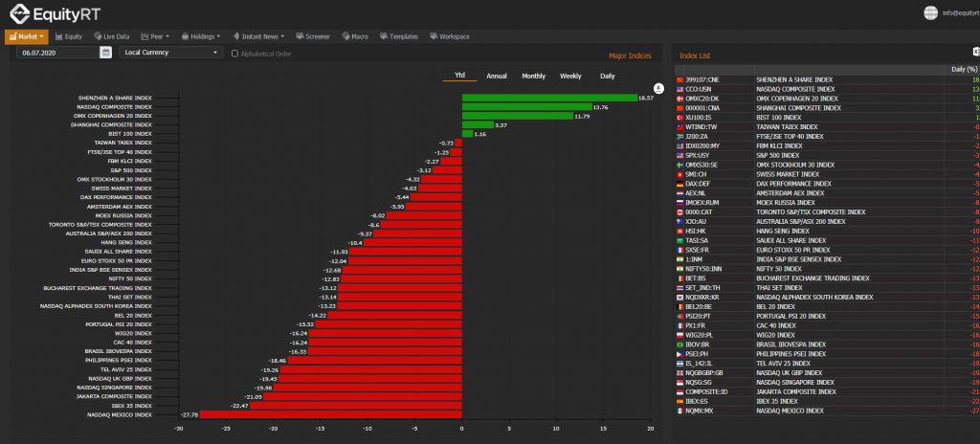980x444 pixels.
Task: Click the Major Indices link
Action: coord(630,56)
